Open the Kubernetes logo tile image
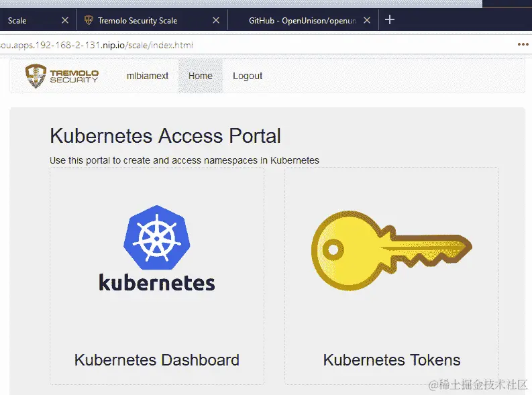532x395 pixels. (157, 248)
